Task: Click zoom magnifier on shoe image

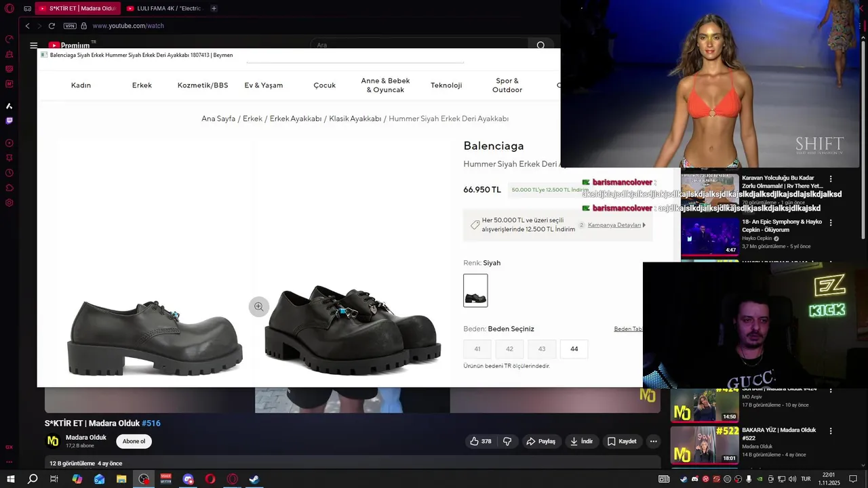Action: point(258,307)
